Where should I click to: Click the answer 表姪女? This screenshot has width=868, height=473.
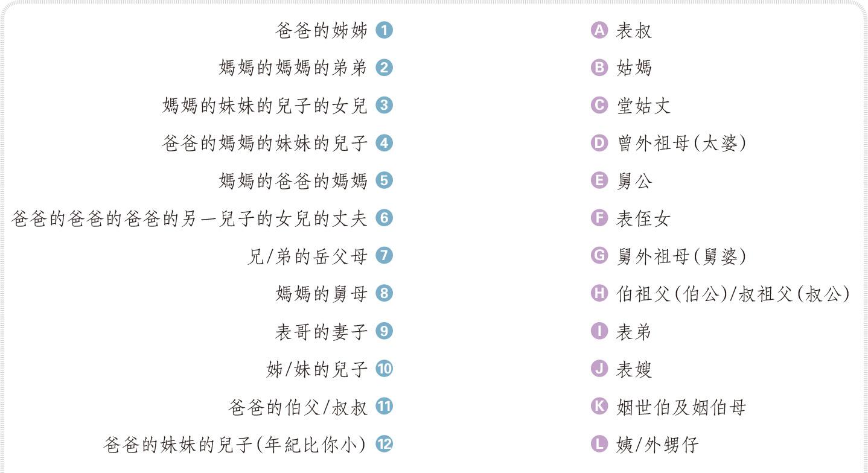click(x=643, y=218)
